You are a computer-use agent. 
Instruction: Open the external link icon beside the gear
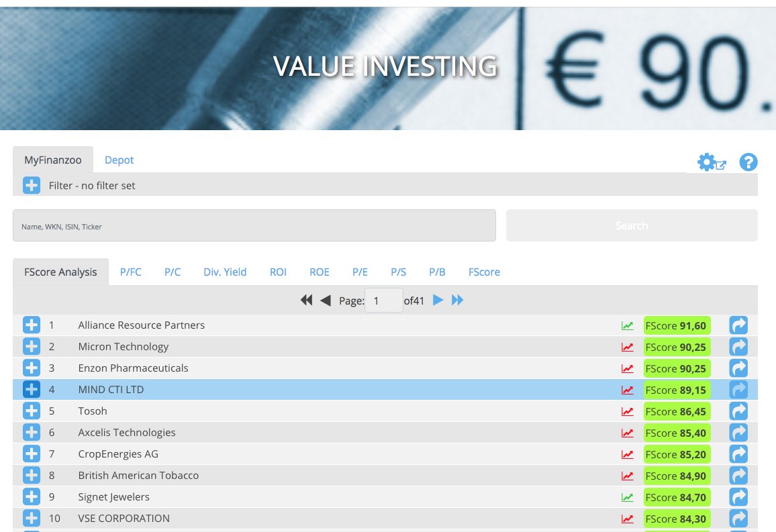(x=722, y=165)
